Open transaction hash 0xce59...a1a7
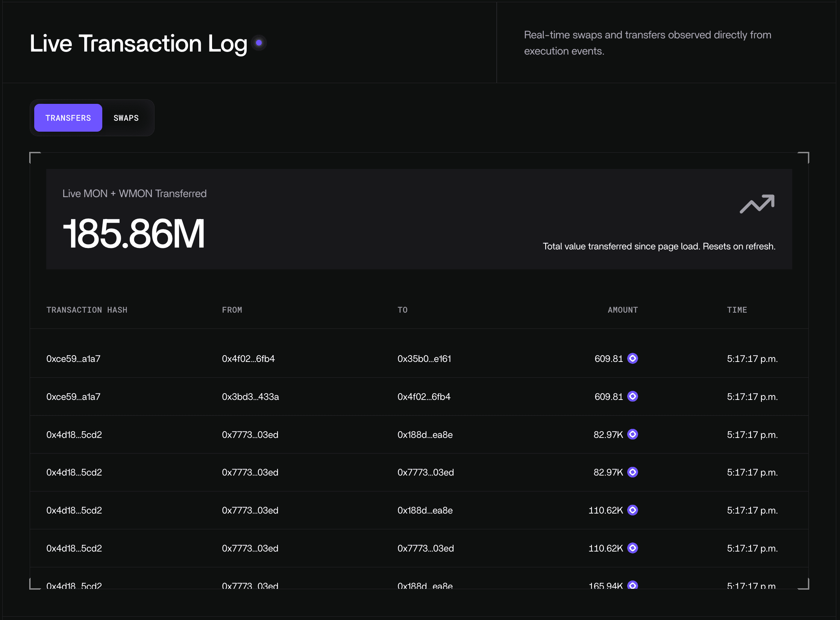The image size is (840, 620). pos(73,359)
